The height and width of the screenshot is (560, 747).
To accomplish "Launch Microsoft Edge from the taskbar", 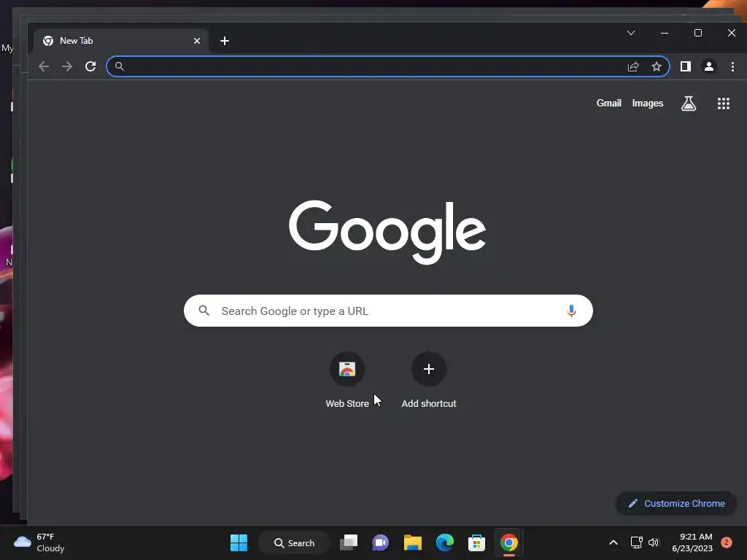I will pyautogui.click(x=445, y=542).
